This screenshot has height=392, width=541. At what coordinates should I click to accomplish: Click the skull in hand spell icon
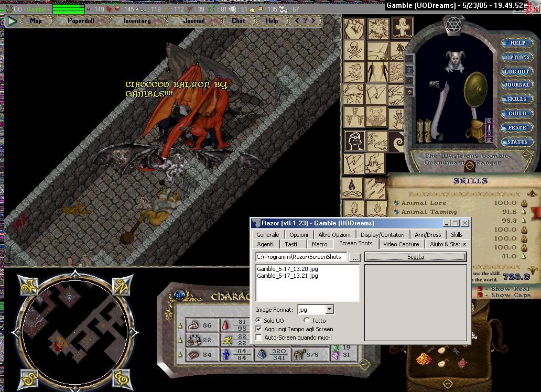tap(397, 118)
